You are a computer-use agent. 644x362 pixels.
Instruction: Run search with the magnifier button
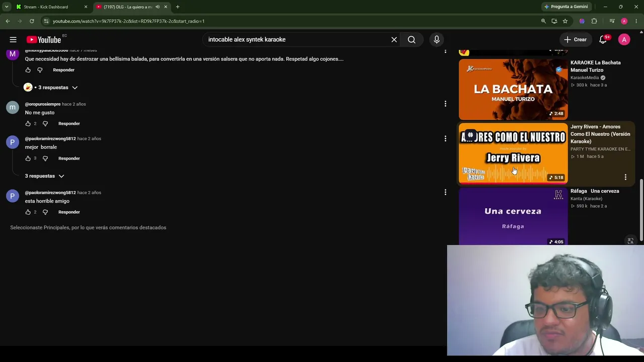412,40
